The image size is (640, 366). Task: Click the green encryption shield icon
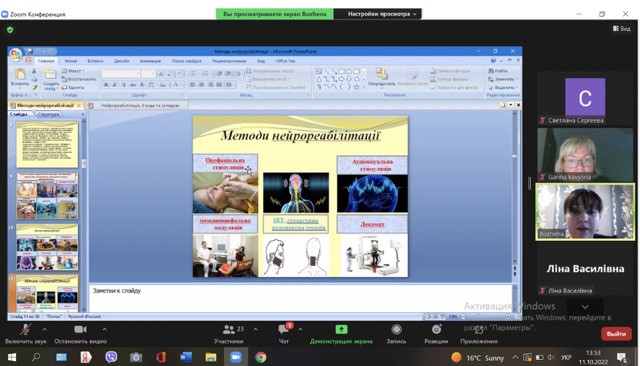[10, 29]
